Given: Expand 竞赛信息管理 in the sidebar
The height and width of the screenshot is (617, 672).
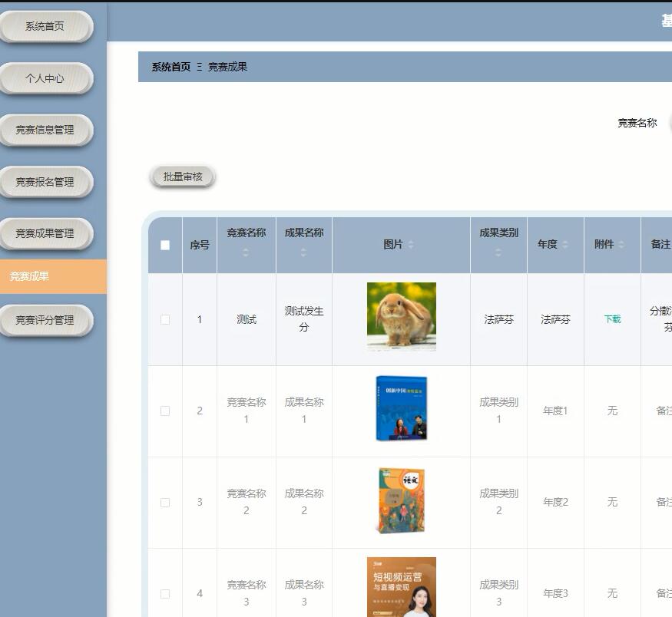Looking at the screenshot, I should pos(45,130).
